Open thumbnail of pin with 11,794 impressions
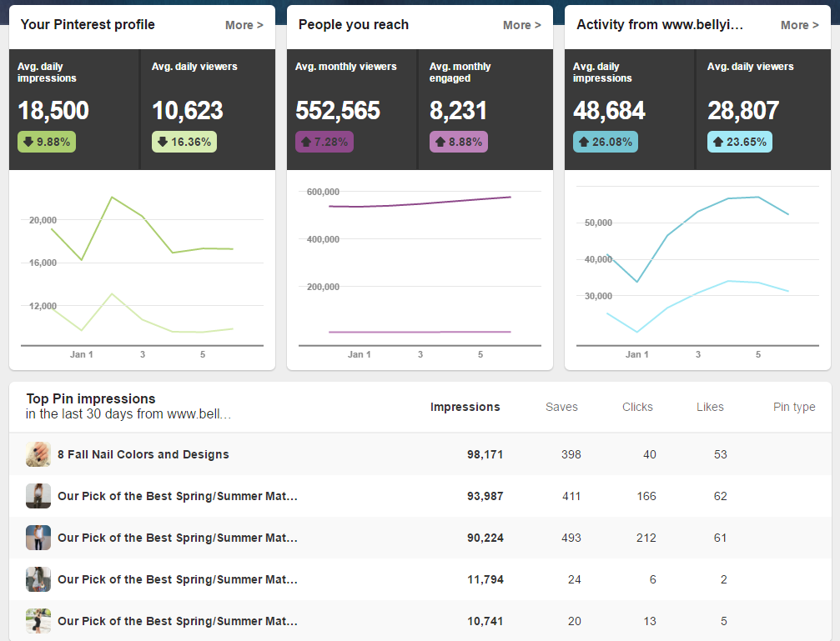This screenshot has height=641, width=840. [38, 579]
